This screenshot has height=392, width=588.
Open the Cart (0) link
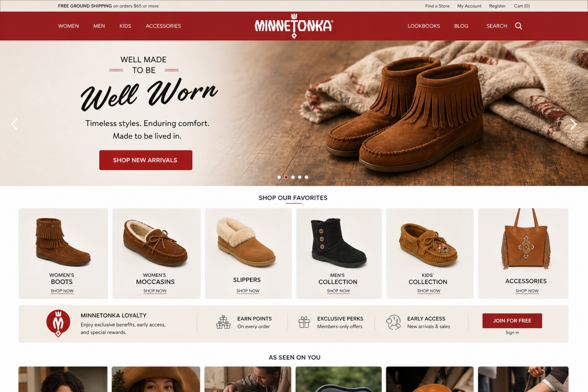[x=521, y=6]
